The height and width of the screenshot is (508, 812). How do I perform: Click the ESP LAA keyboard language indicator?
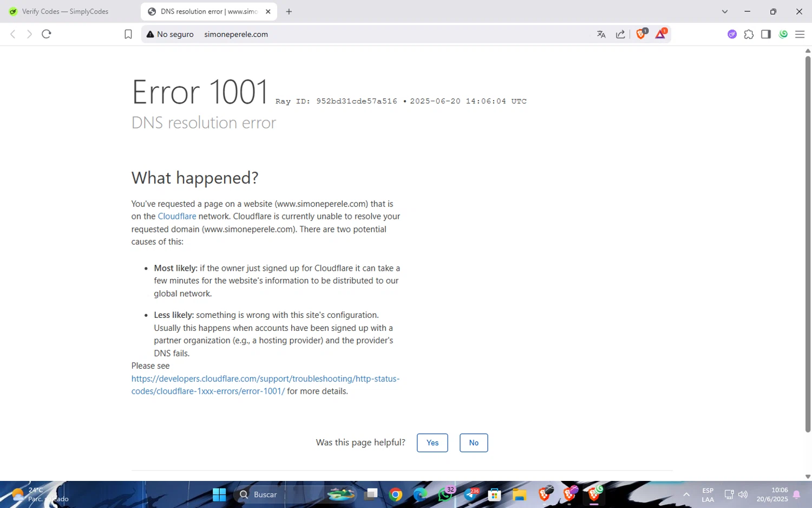[708, 494]
